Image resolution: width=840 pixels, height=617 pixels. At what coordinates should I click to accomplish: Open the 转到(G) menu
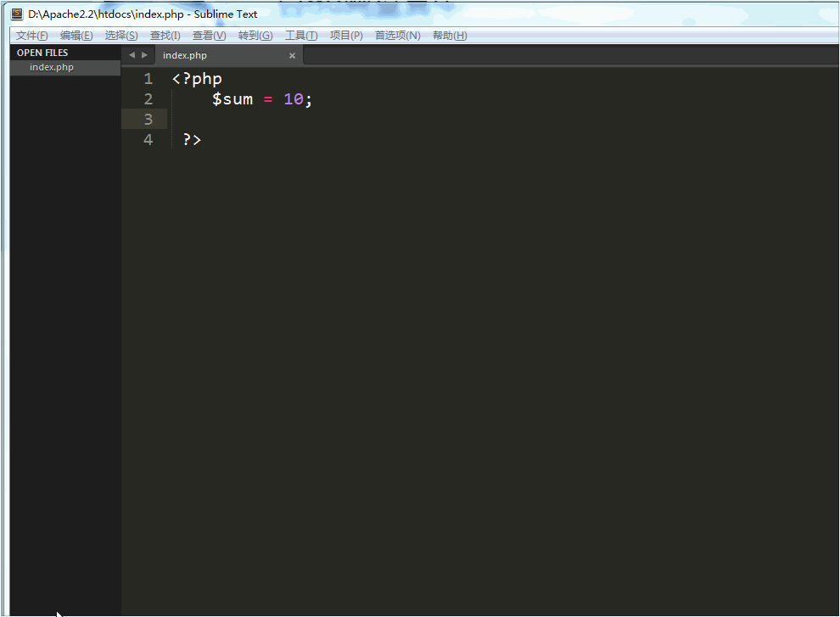(x=255, y=36)
